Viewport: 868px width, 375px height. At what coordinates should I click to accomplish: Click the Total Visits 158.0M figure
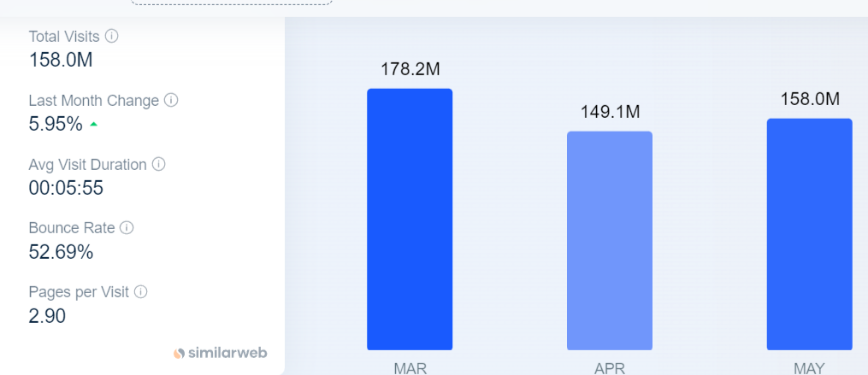[x=61, y=60]
